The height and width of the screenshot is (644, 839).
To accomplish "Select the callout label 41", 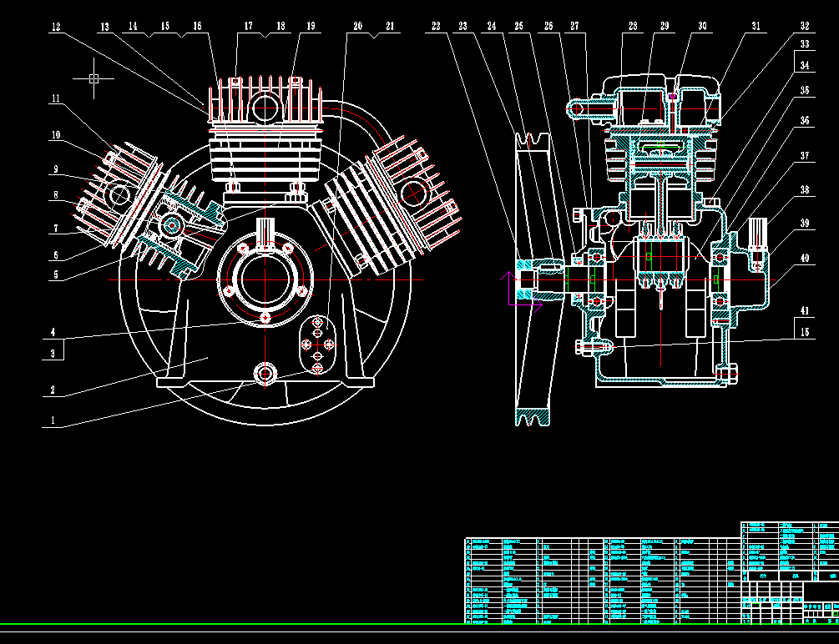I will (x=805, y=311).
